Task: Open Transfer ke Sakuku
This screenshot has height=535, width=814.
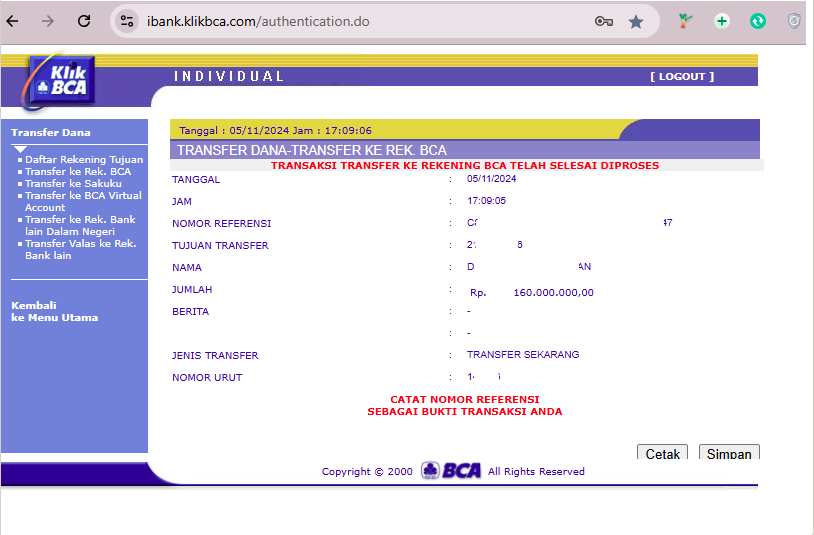Action: [x=73, y=183]
